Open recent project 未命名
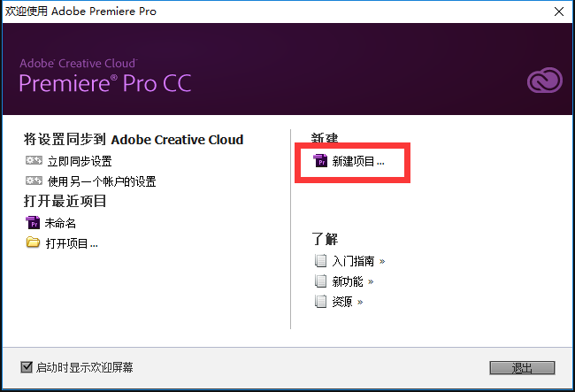575x392 pixels. [60, 223]
